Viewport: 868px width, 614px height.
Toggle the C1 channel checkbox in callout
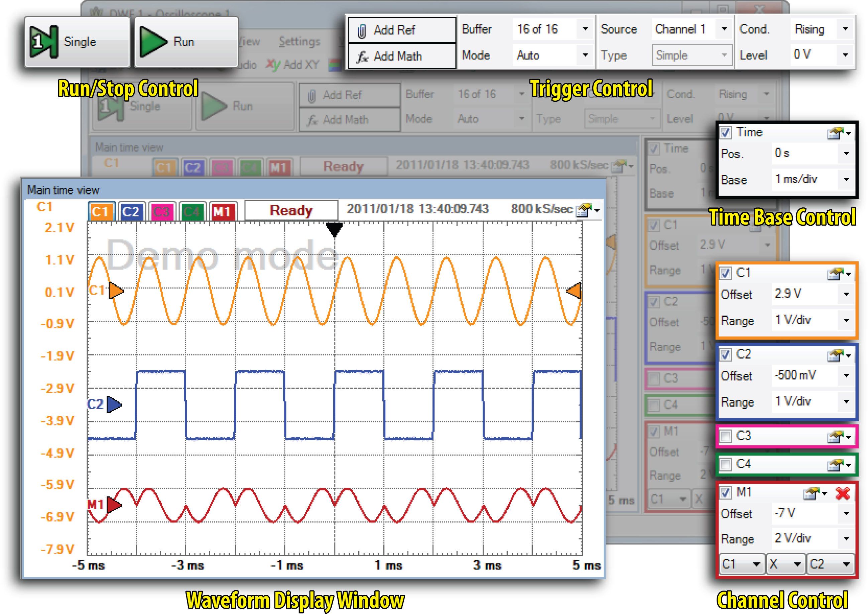click(x=725, y=273)
